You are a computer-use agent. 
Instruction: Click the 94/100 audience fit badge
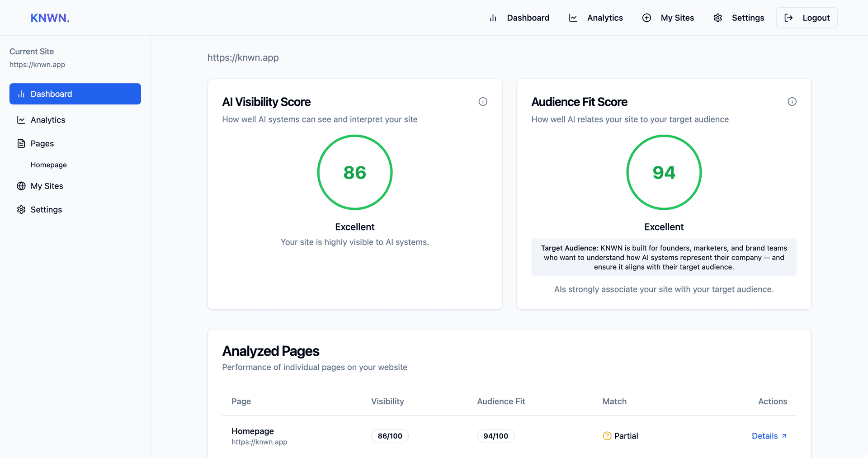coord(495,436)
